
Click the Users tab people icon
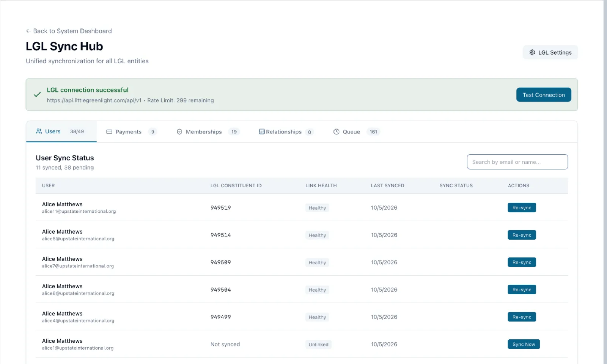pyautogui.click(x=39, y=131)
